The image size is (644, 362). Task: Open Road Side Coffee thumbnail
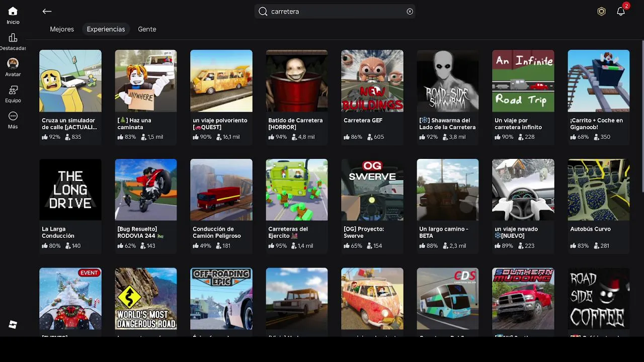pyautogui.click(x=599, y=299)
